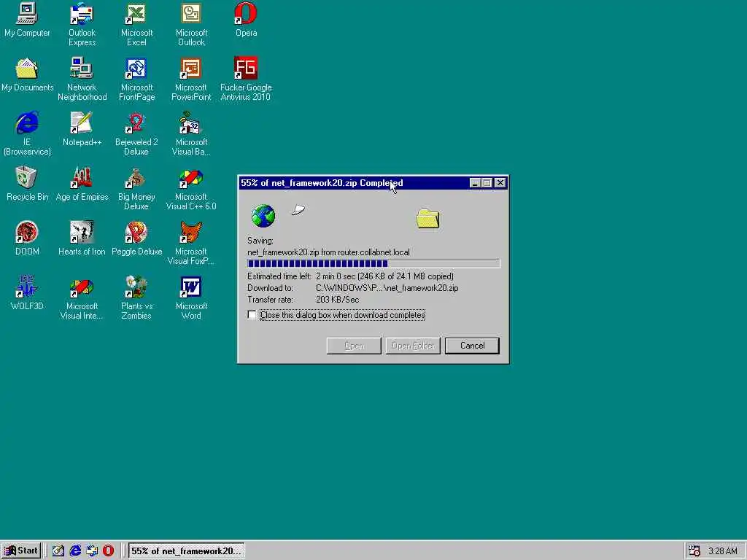
Task: Click the download dialog title bar
Action: [354, 183]
